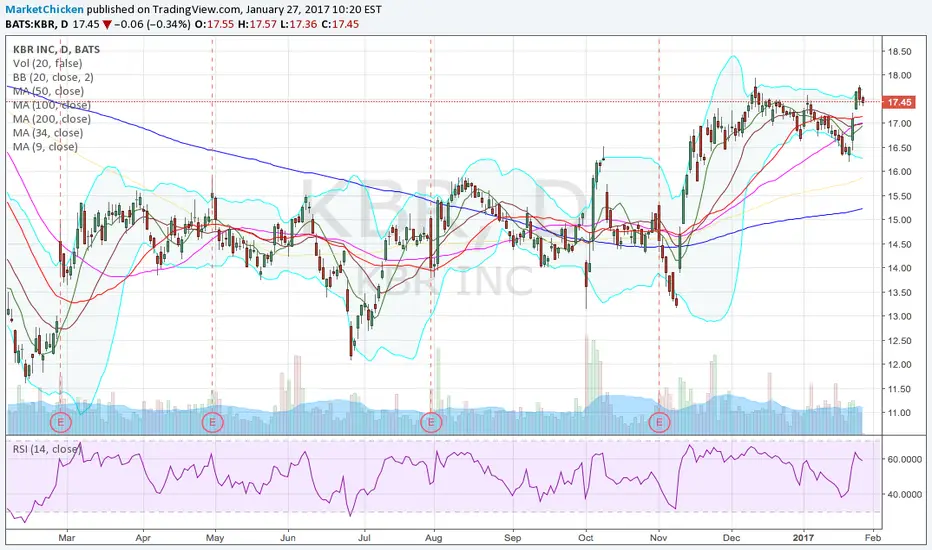Click the L:17.36 low value in header
Viewport: 932px width, 550px height.
(x=298, y=24)
